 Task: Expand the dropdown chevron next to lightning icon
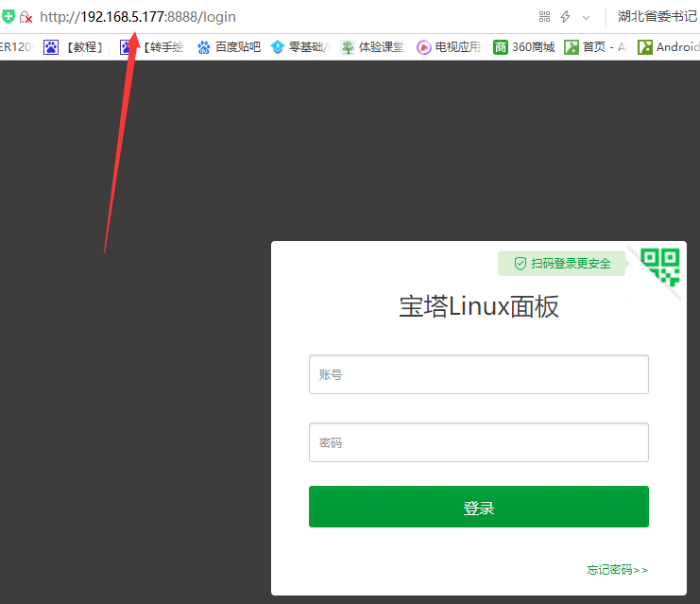pos(586,18)
